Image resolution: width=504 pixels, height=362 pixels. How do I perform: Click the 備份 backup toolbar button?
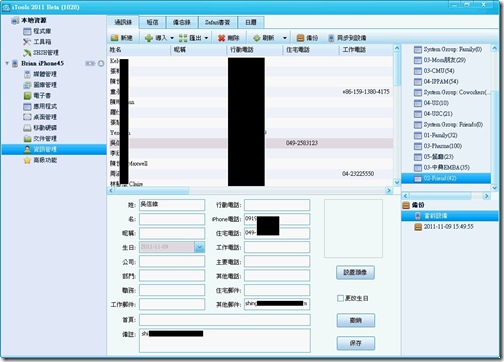[x=307, y=38]
